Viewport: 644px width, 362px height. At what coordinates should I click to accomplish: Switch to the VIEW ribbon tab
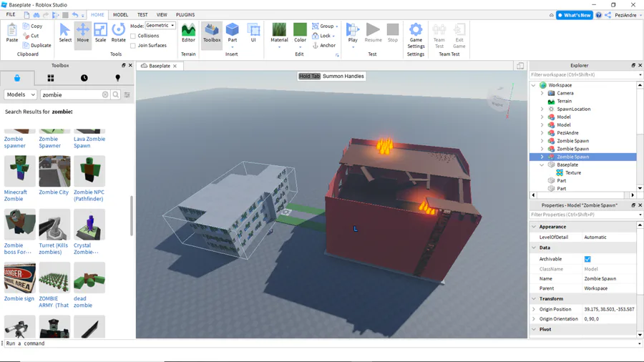(x=162, y=15)
